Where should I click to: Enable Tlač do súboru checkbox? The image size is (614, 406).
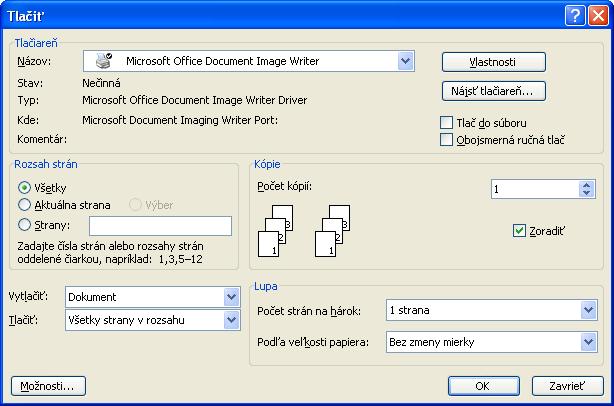point(447,123)
